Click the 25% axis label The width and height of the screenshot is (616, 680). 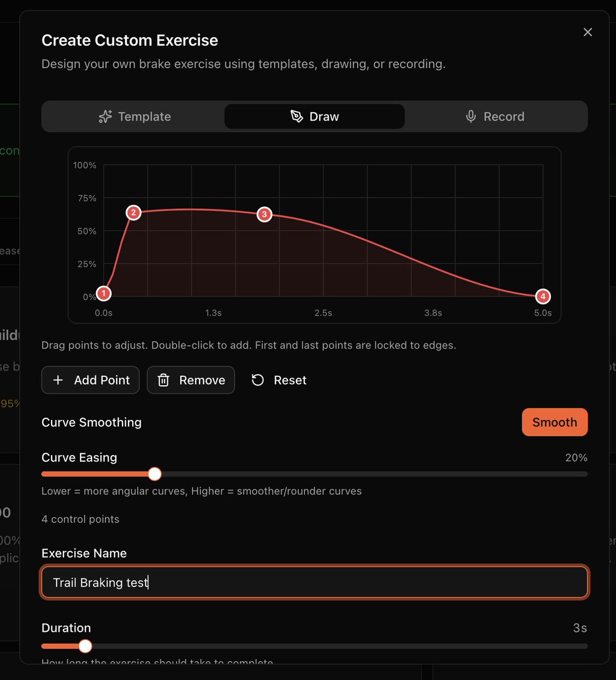(87, 263)
